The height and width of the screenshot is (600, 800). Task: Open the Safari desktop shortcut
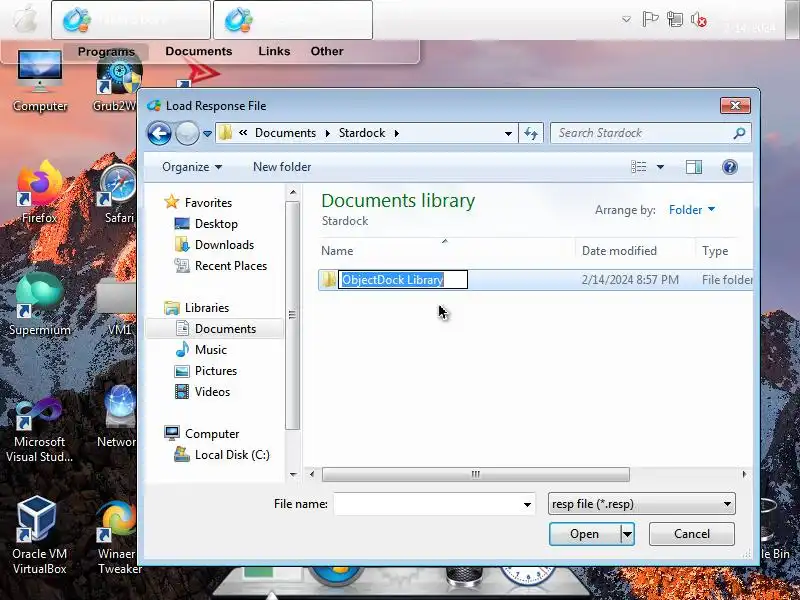[118, 193]
